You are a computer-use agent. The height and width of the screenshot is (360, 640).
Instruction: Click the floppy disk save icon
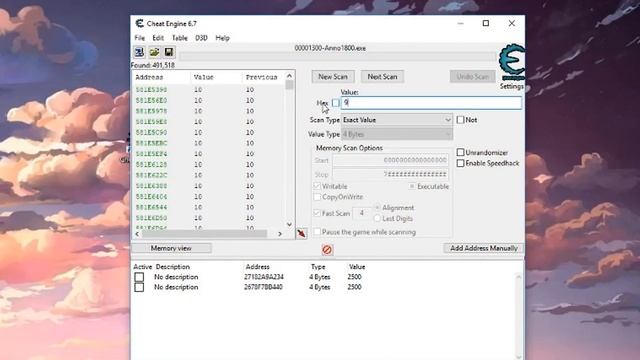pyautogui.click(x=169, y=52)
